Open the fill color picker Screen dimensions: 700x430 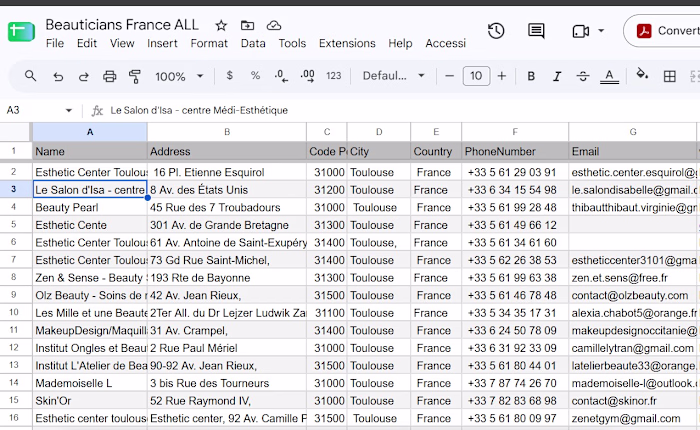[x=642, y=75]
